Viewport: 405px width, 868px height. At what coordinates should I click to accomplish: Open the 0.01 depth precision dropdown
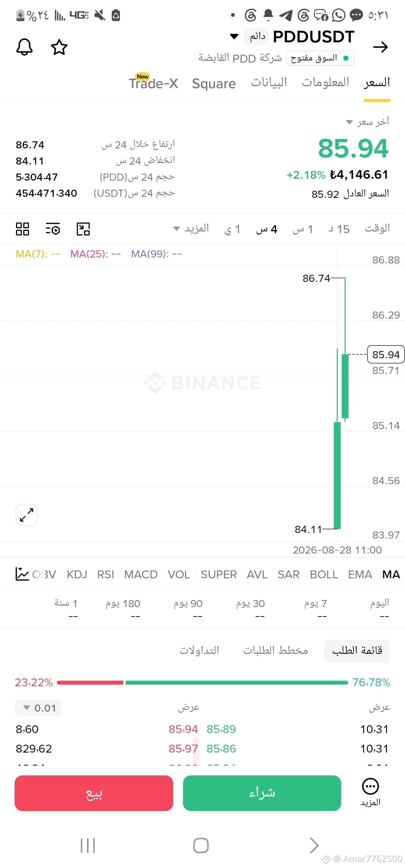[38, 708]
